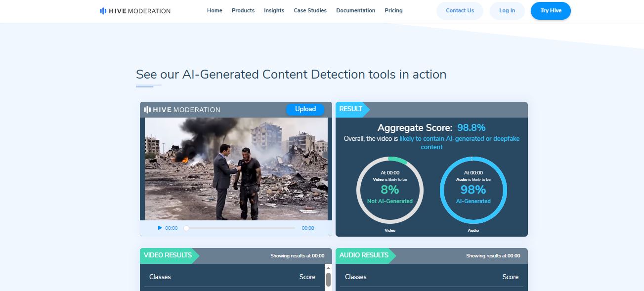View the Pricing page

click(393, 10)
